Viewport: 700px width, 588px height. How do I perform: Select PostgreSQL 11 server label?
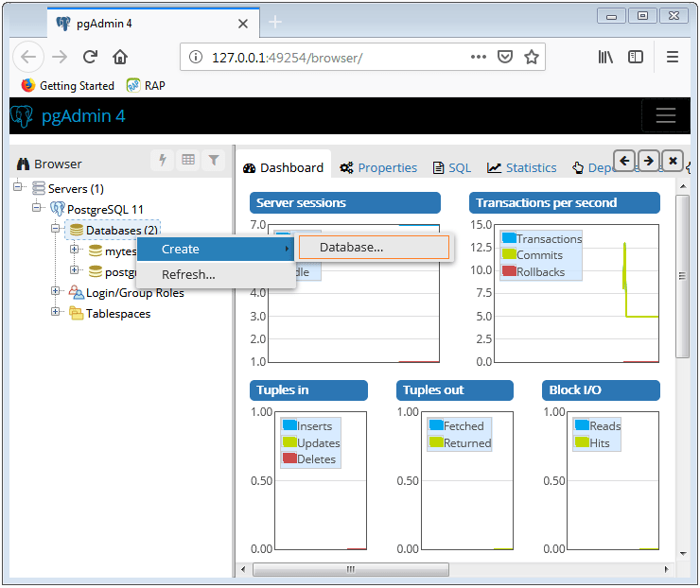(105, 209)
